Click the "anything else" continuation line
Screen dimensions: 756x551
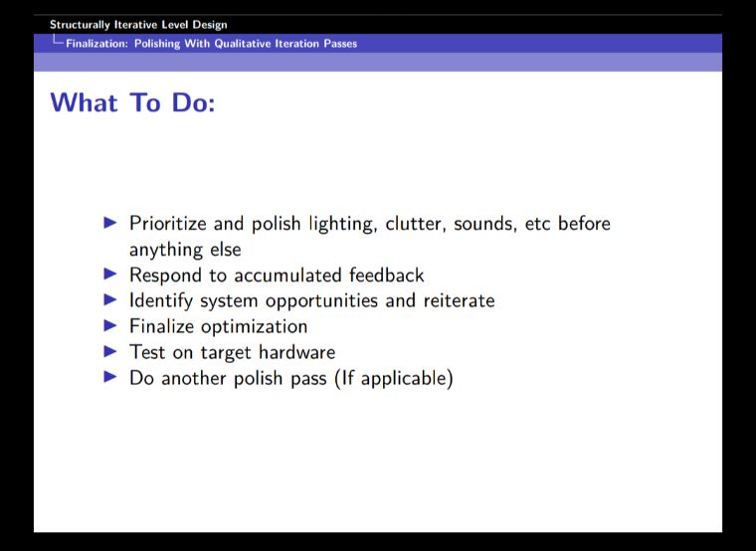tap(185, 250)
